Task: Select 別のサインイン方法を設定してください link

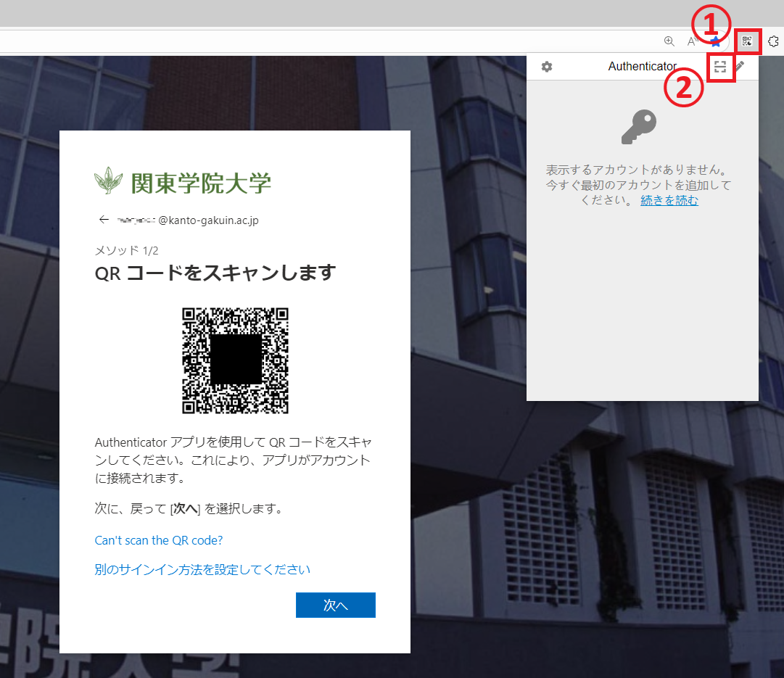Action: [202, 569]
